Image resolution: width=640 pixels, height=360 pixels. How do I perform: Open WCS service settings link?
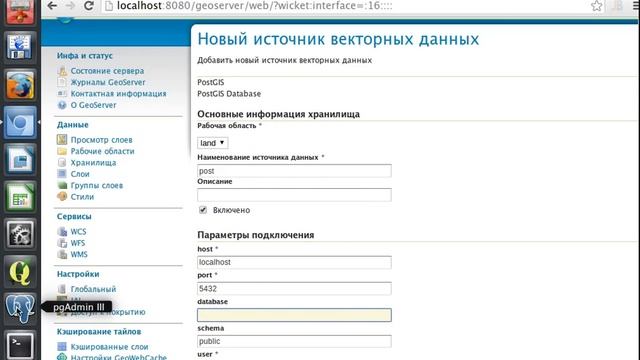click(78, 232)
